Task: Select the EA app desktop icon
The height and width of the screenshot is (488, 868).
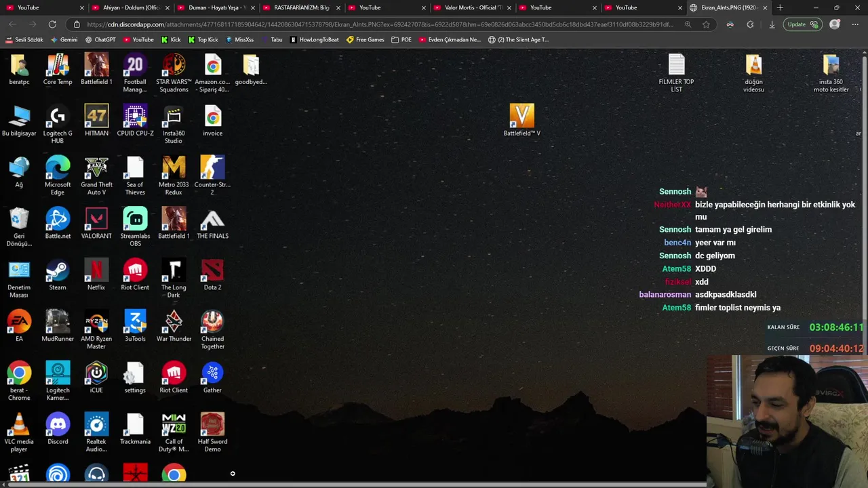Action: pos(19,327)
